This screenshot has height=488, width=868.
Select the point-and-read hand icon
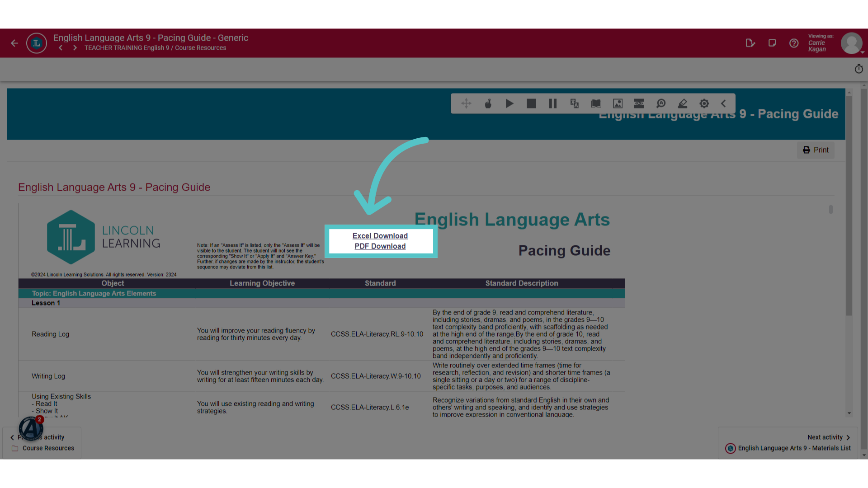(x=488, y=103)
